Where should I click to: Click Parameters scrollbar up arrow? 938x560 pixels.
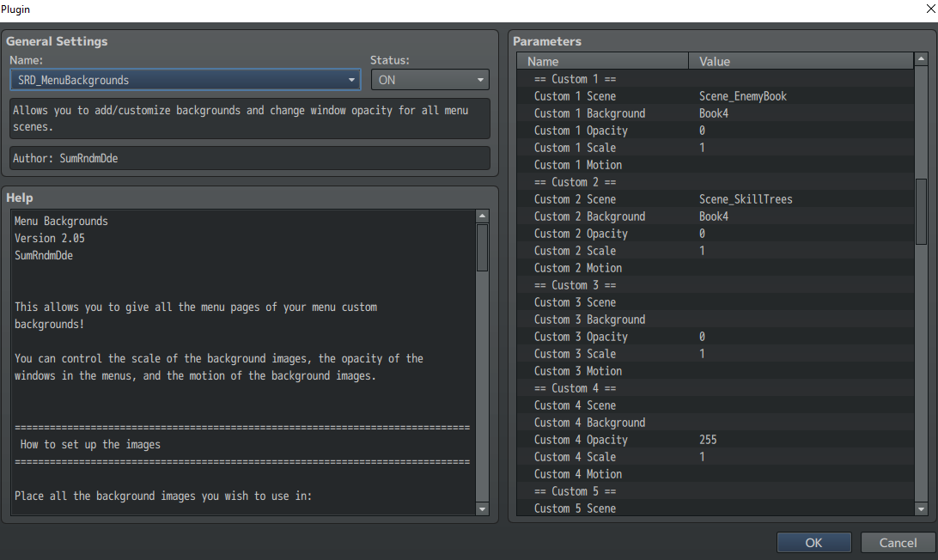click(x=921, y=58)
